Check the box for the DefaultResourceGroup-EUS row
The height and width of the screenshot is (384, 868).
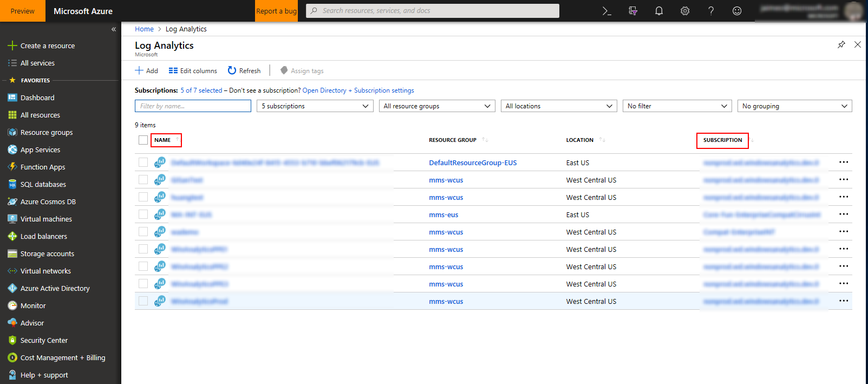(x=143, y=162)
